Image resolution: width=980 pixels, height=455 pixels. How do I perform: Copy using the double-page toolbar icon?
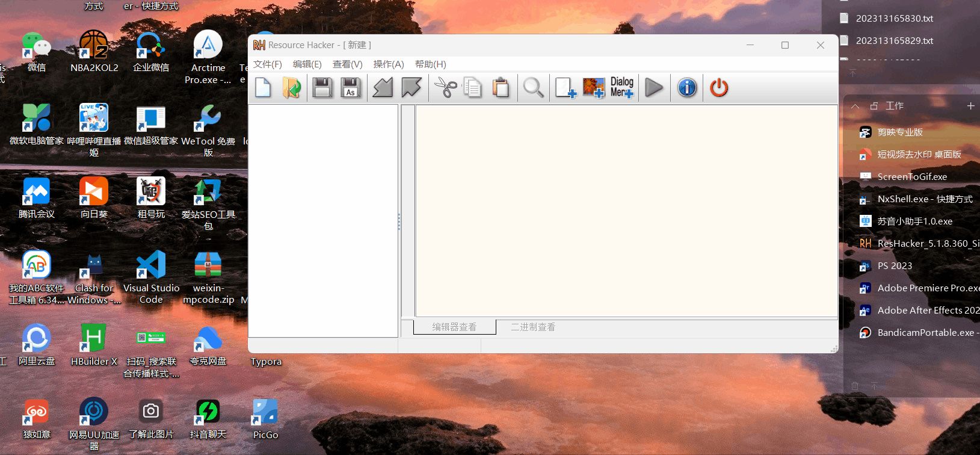(x=473, y=88)
